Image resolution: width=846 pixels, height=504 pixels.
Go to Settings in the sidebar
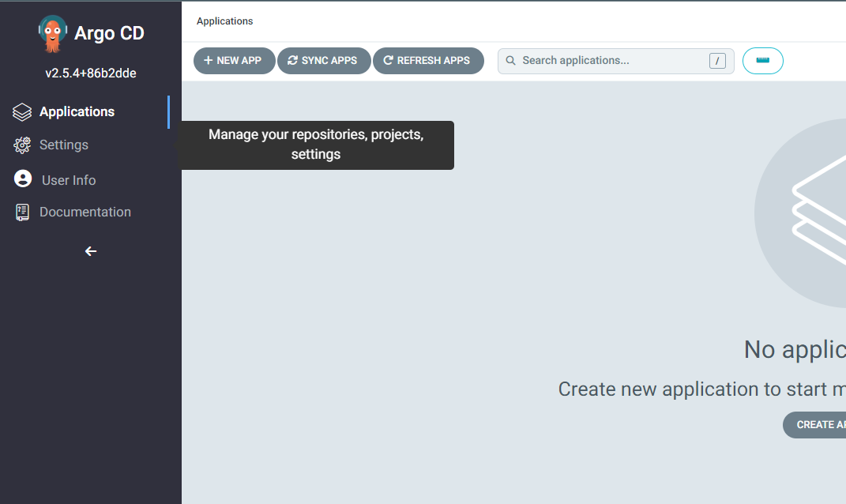[64, 145]
